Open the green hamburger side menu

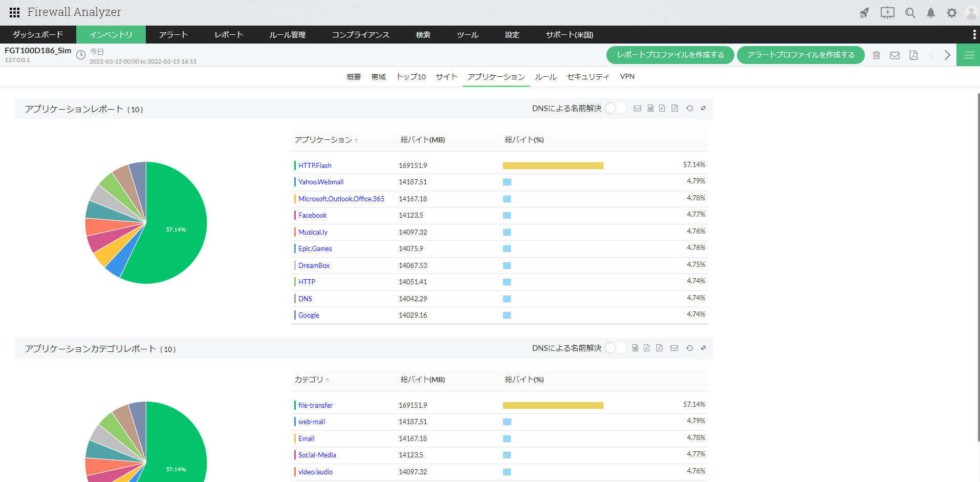click(x=968, y=55)
